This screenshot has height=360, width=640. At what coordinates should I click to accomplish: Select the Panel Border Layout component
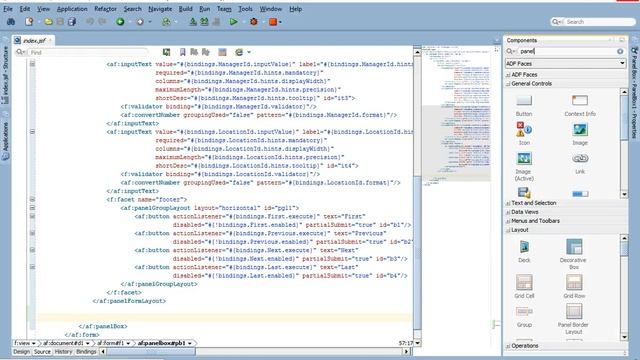(x=573, y=320)
